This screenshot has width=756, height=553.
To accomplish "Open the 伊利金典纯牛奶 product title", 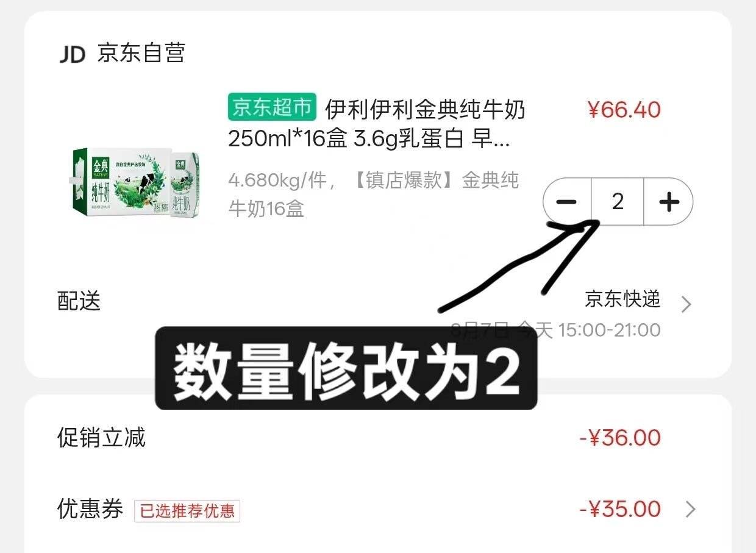I will click(x=377, y=125).
